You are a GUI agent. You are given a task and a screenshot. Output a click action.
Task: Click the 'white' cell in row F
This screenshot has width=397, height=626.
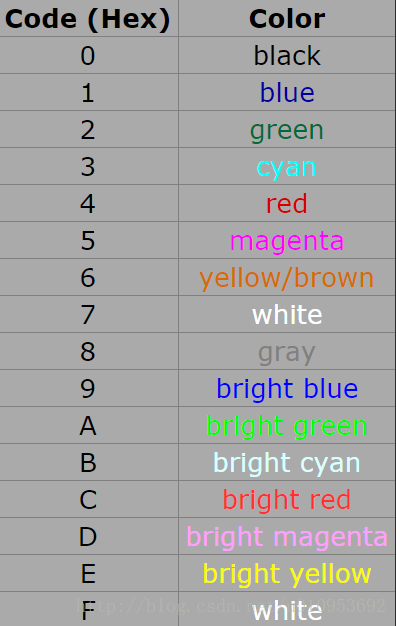[287, 609]
